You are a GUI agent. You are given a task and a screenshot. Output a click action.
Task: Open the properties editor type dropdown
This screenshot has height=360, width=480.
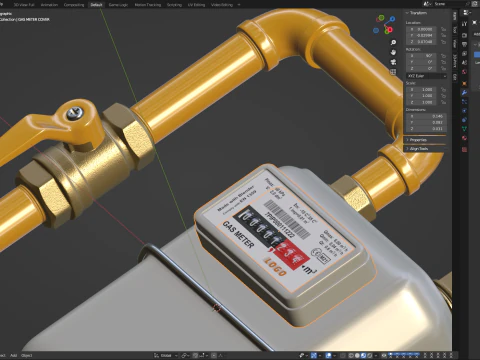(467, 13)
